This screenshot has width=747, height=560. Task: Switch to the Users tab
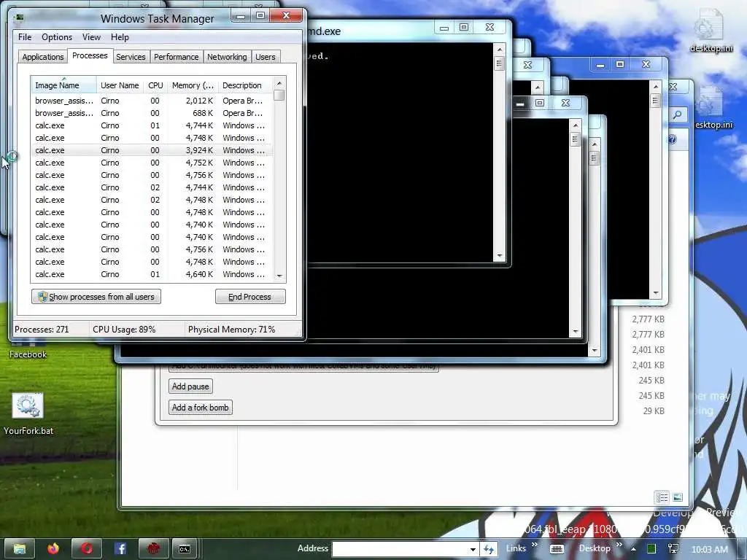265,57
